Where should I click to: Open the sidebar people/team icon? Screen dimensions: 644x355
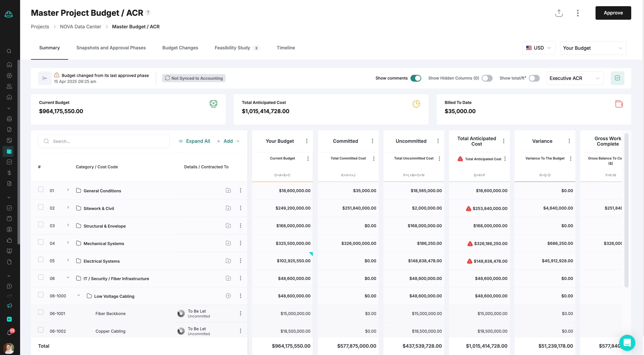click(9, 86)
